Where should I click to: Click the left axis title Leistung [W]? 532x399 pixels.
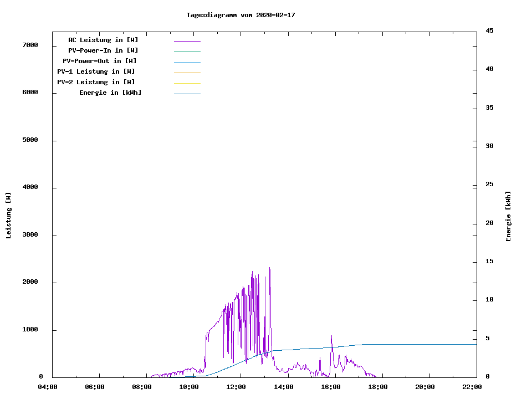(8, 216)
